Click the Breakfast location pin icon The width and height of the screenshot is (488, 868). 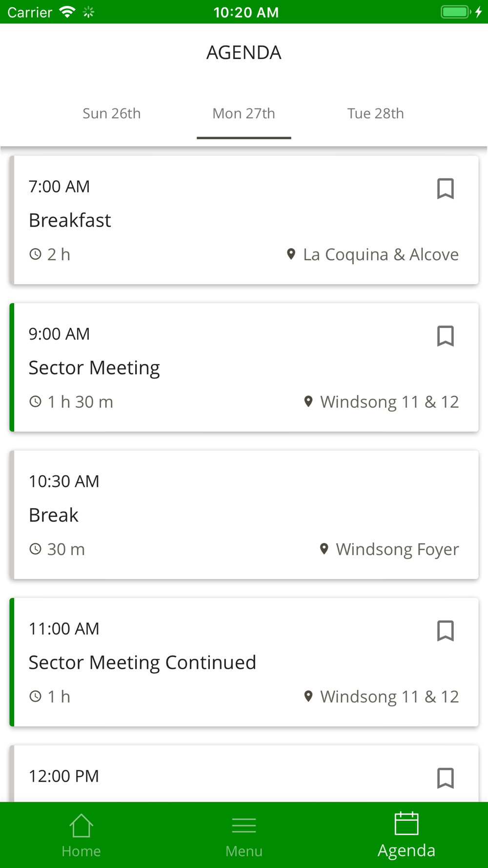tap(291, 254)
